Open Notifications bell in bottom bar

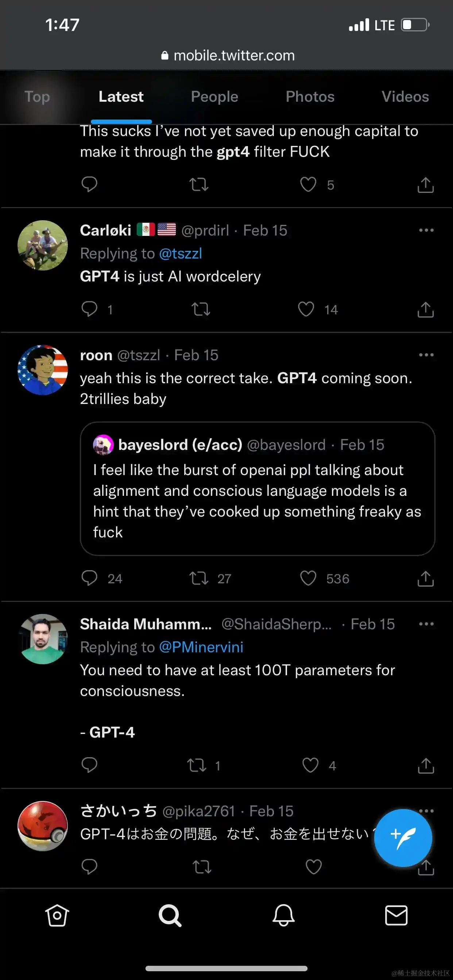(x=283, y=915)
